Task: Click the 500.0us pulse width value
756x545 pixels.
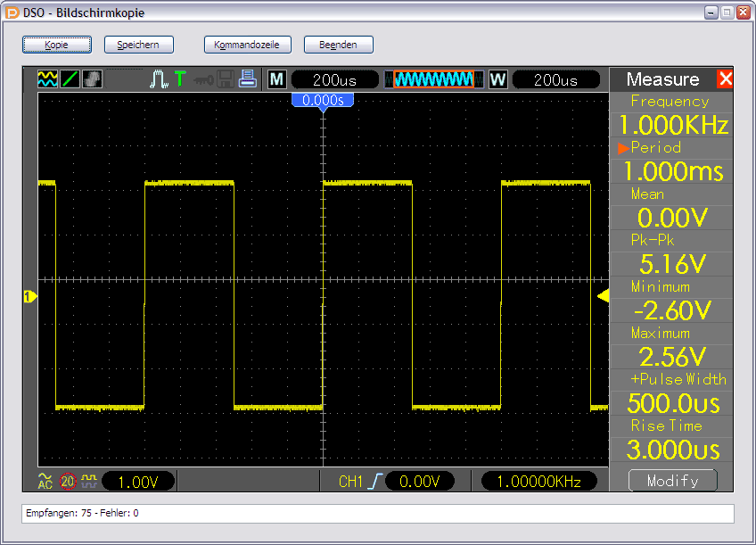Action: pyautogui.click(x=674, y=404)
